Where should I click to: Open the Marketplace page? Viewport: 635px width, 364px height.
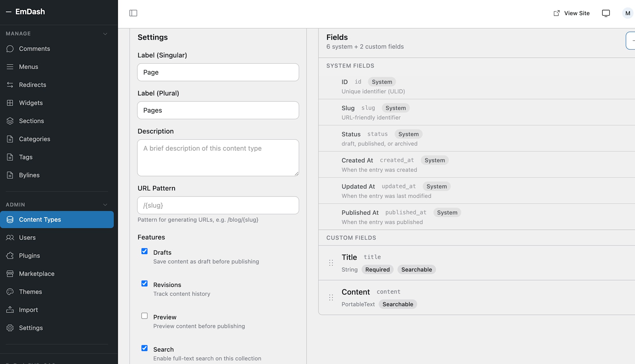(37, 273)
